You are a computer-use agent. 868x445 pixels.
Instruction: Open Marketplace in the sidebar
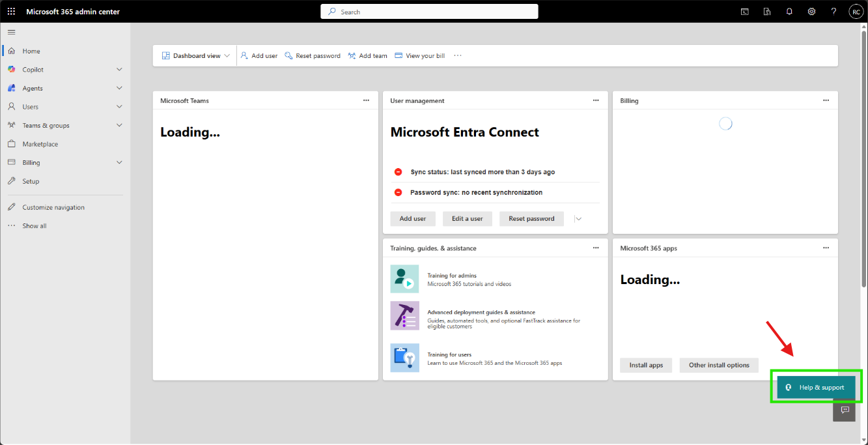40,144
